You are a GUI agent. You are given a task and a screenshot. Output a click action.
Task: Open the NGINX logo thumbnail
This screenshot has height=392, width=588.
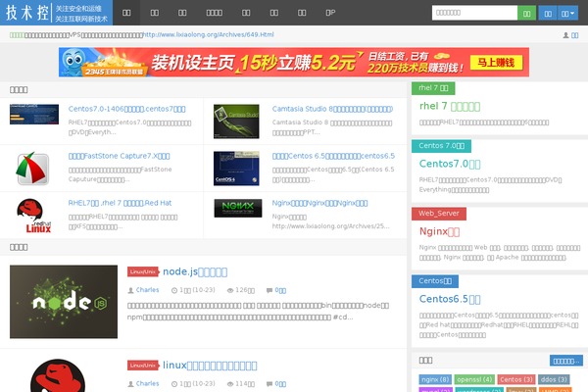[238, 208]
